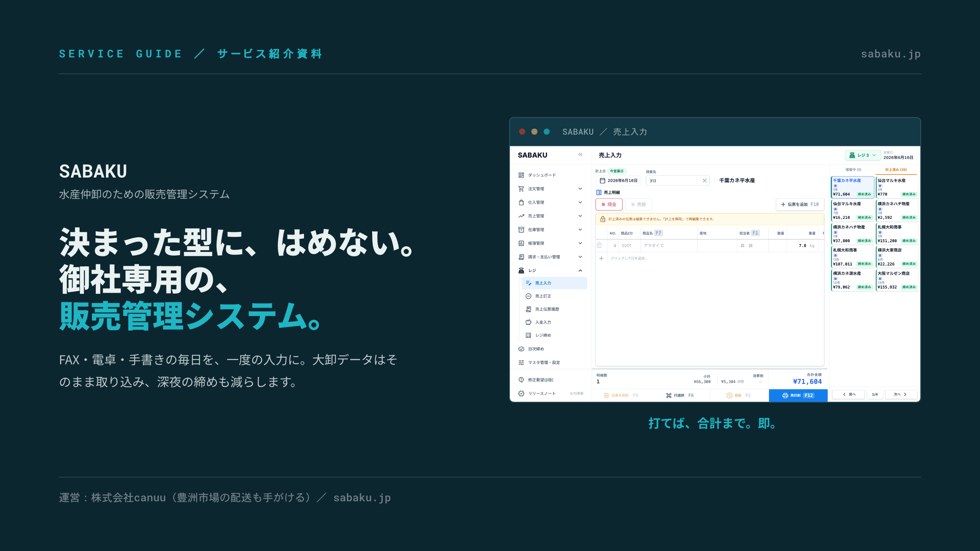Click the lock icon on row 1
The height and width of the screenshot is (551, 980).
point(599,245)
